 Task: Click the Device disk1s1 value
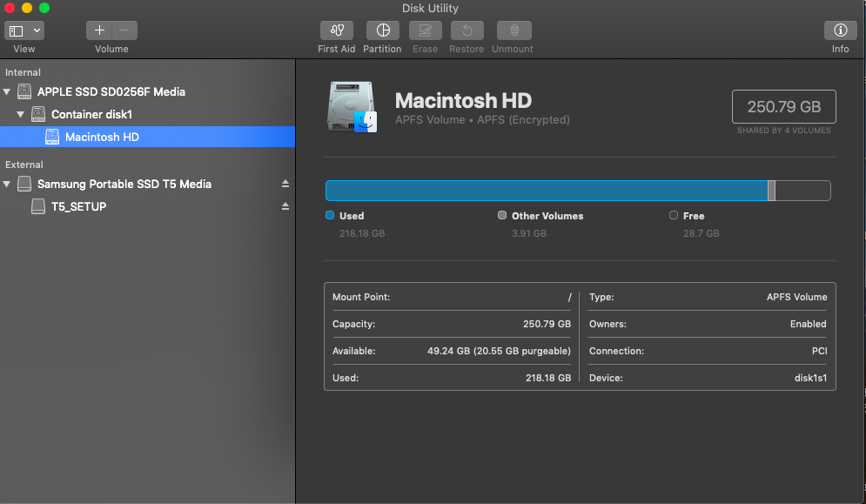[x=810, y=378]
